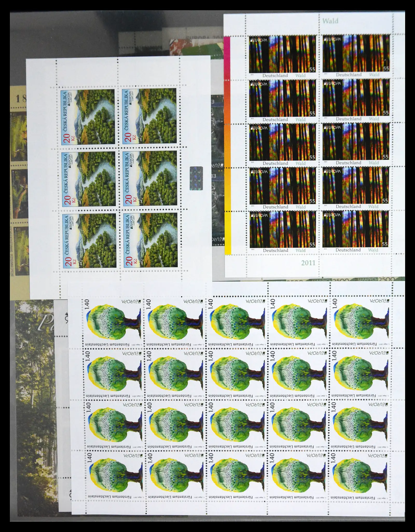Click the '2011' text below the German sheet
The image size is (415, 532).
pos(308,263)
